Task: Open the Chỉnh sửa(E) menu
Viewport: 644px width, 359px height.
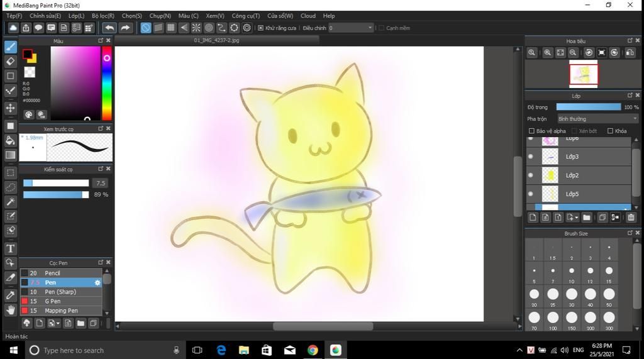Action: (x=45, y=16)
